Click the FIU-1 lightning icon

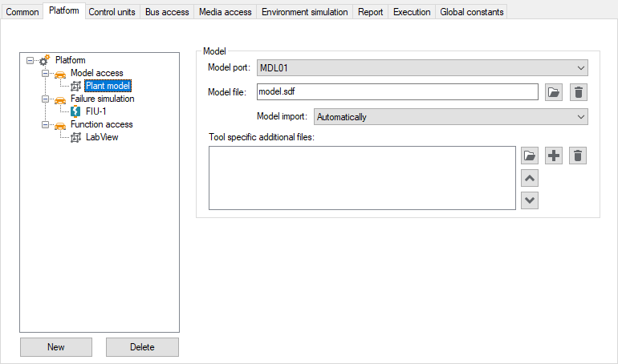[x=75, y=111]
